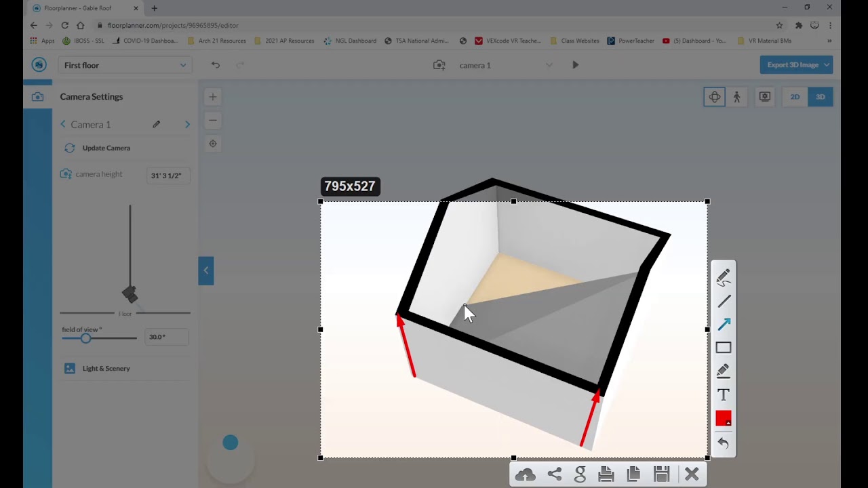Viewport: 868px width, 488px height.
Task: Select the Floorplanner - Gable Roof tab
Action: [85, 8]
